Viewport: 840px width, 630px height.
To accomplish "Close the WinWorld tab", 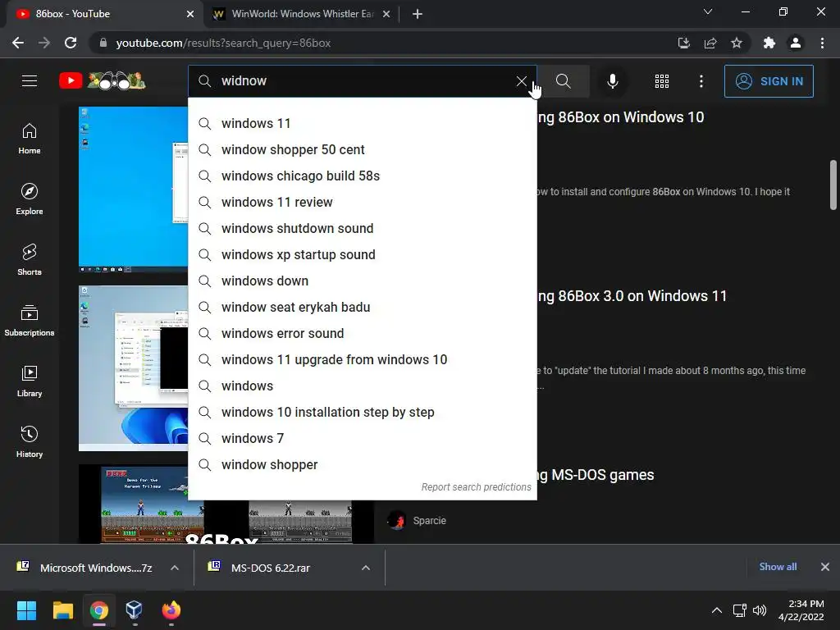I will coord(386,14).
